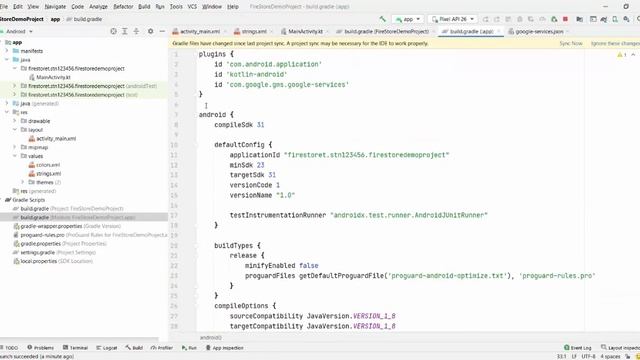Open Project panel gear options

click(x=151, y=31)
